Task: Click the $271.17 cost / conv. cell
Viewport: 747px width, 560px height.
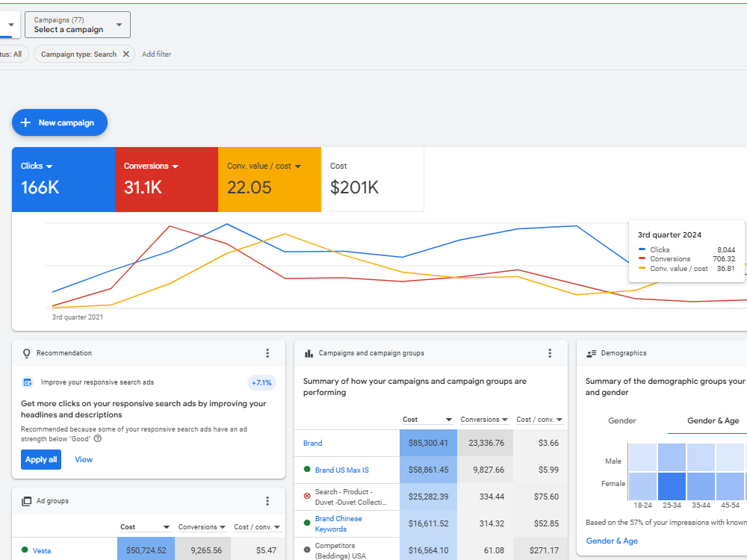Action: (540, 550)
